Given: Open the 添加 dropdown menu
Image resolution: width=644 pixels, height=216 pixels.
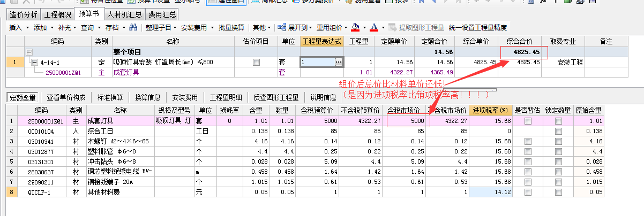Looking at the screenshot, I should click(43, 27).
